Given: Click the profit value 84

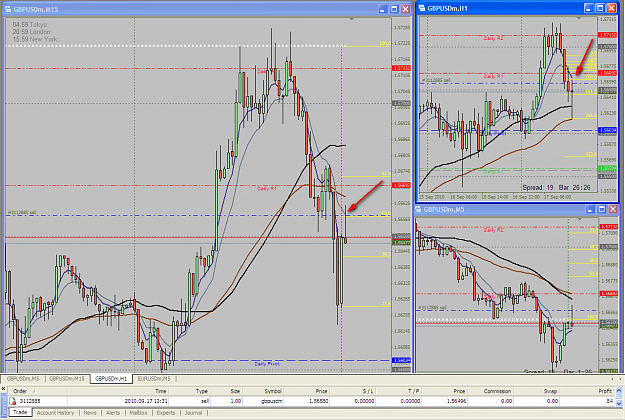Looking at the screenshot, I should [609, 401].
